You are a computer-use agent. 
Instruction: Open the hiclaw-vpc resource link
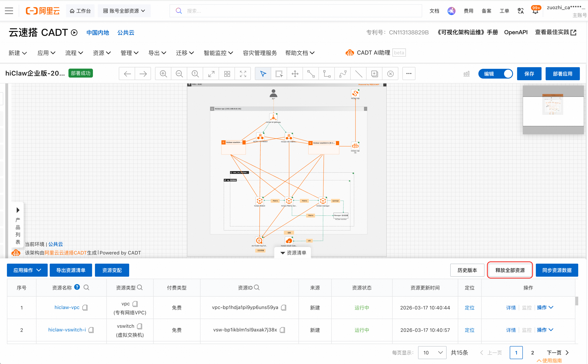[67, 307]
